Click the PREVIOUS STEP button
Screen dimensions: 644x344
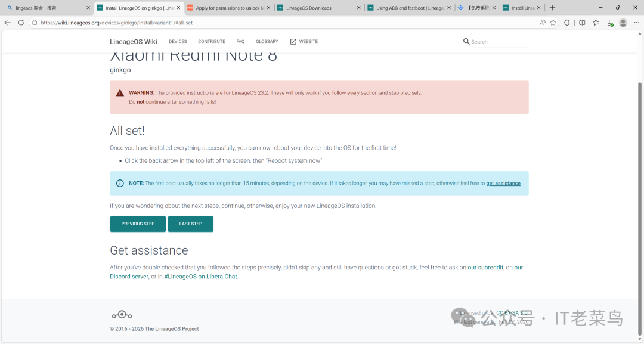point(138,224)
